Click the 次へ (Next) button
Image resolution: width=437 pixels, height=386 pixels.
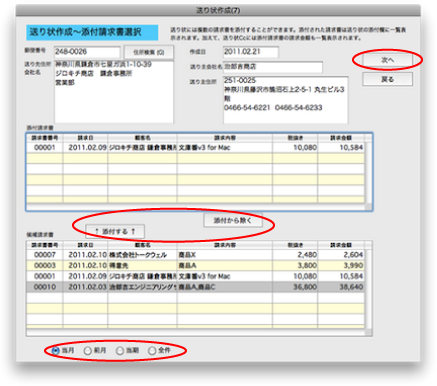(x=387, y=60)
